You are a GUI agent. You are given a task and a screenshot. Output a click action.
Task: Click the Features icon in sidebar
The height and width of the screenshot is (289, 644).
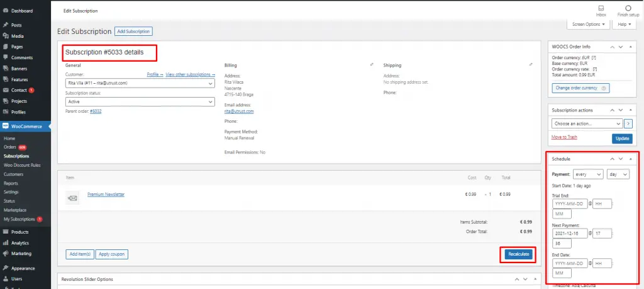(x=6, y=79)
